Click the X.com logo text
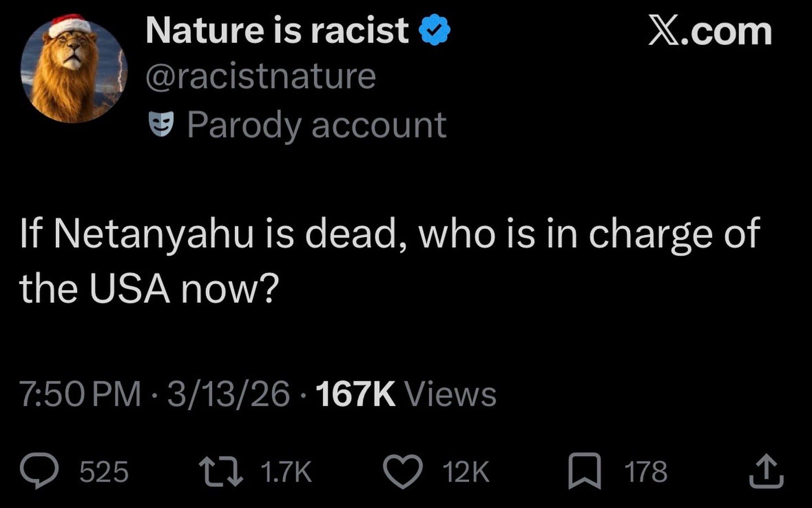This screenshot has height=508, width=812. [x=710, y=32]
